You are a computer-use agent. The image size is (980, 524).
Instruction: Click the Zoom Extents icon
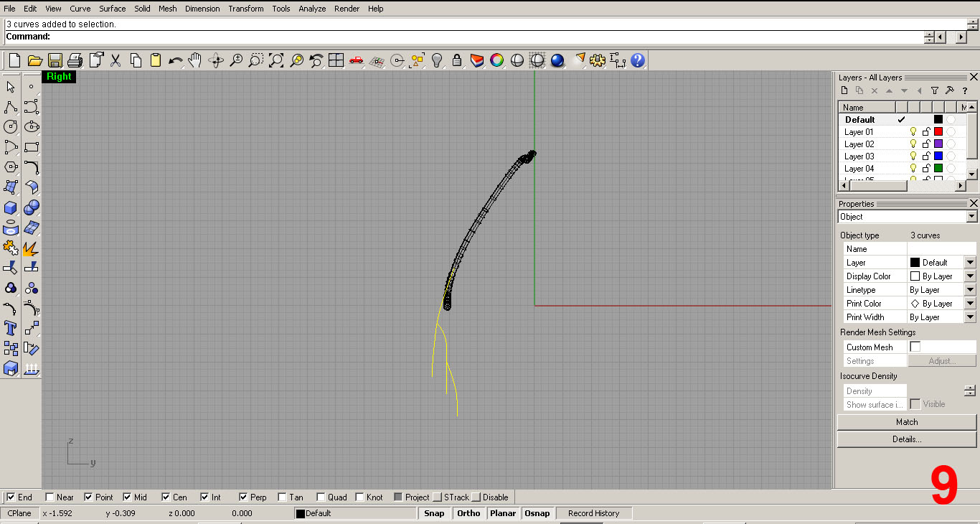pyautogui.click(x=276, y=60)
